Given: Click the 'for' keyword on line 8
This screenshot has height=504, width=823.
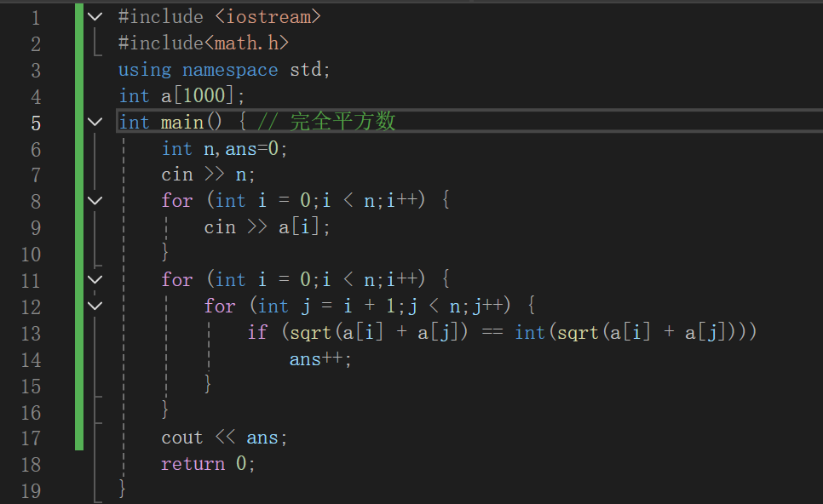Looking at the screenshot, I should [177, 201].
